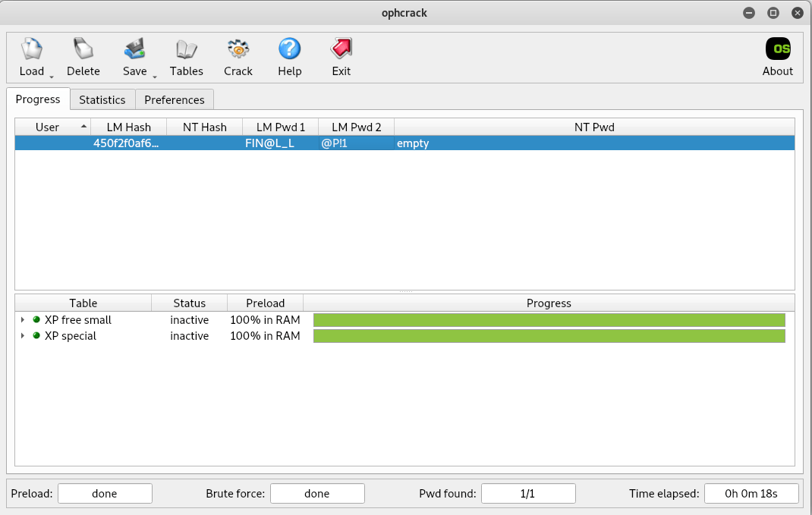Switch to the Preferences tab
Screen dimensions: 812x515
[x=174, y=99]
